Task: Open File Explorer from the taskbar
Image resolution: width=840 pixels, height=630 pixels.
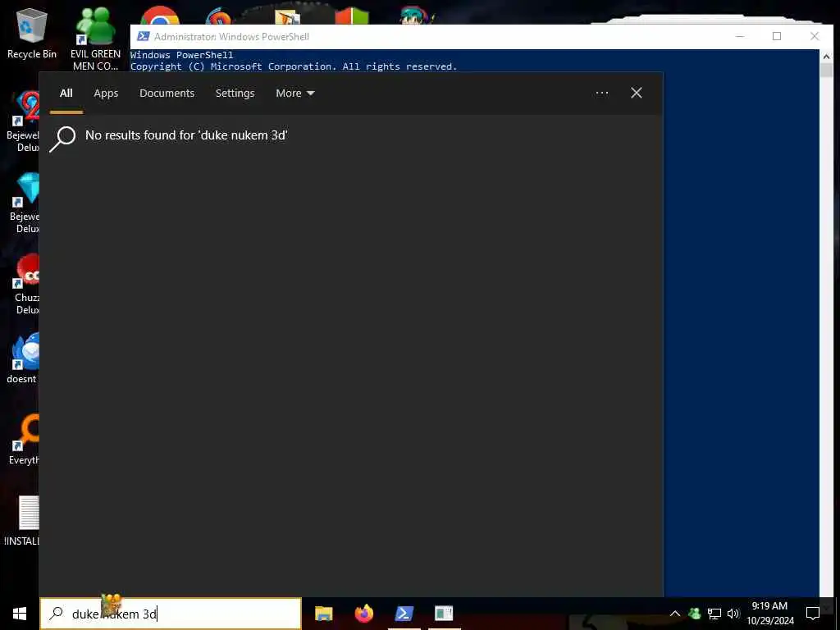Action: (x=323, y=614)
